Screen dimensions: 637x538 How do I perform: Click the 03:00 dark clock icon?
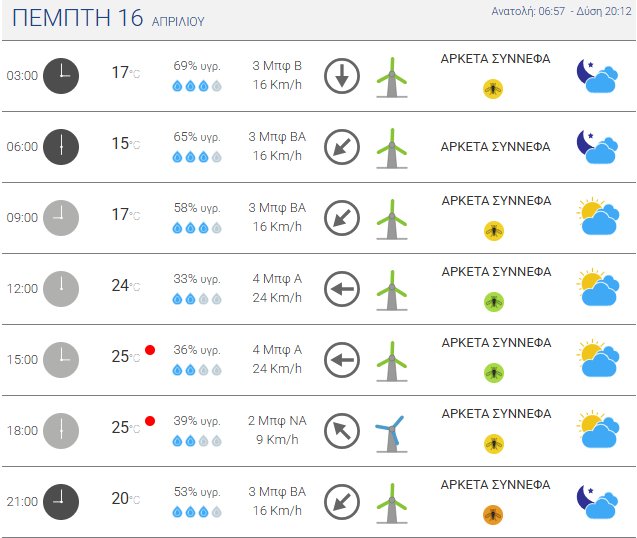tap(61, 75)
